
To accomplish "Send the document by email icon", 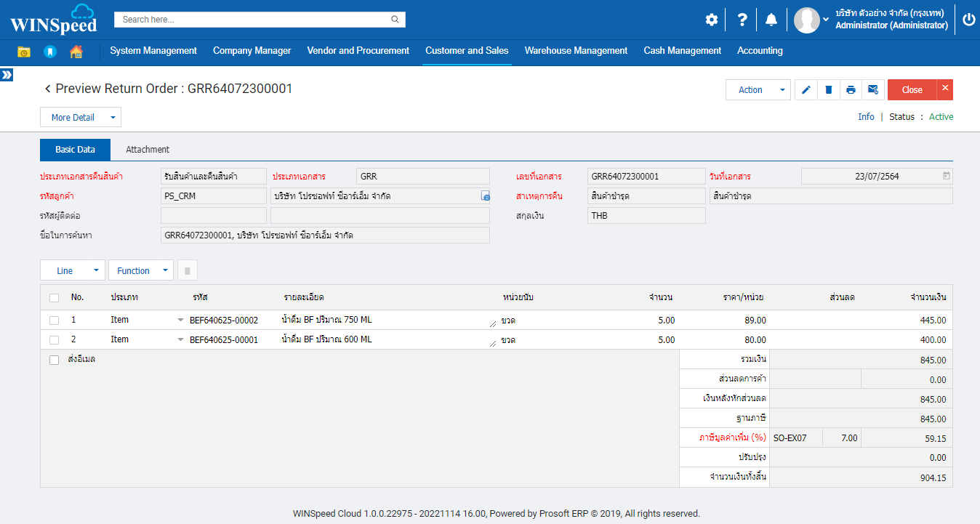I will (x=873, y=89).
